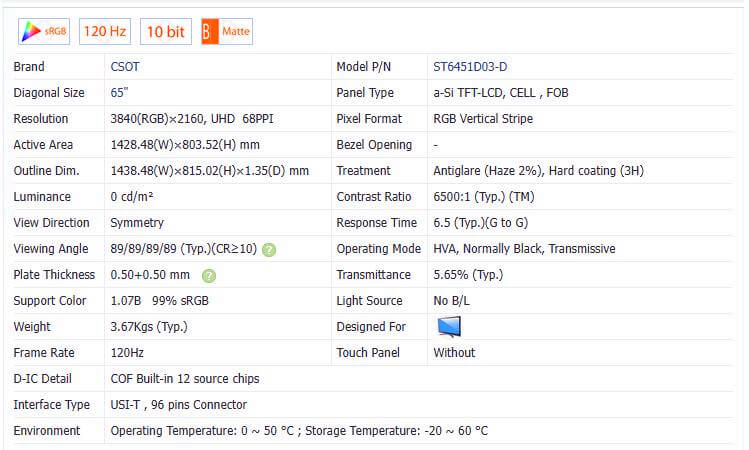
Task: Open the CSOT brand link
Action: point(126,67)
